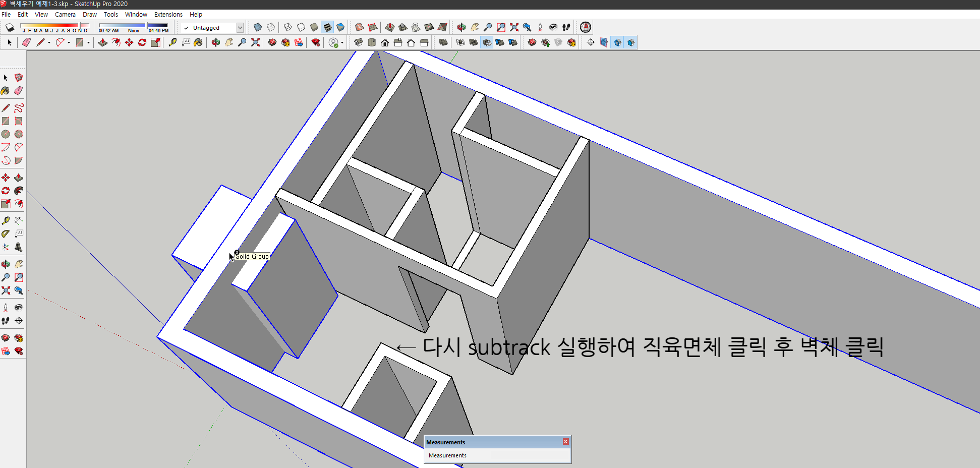This screenshot has width=980, height=468.
Task: Select Follow Me tool in left palette
Action: 19,191
